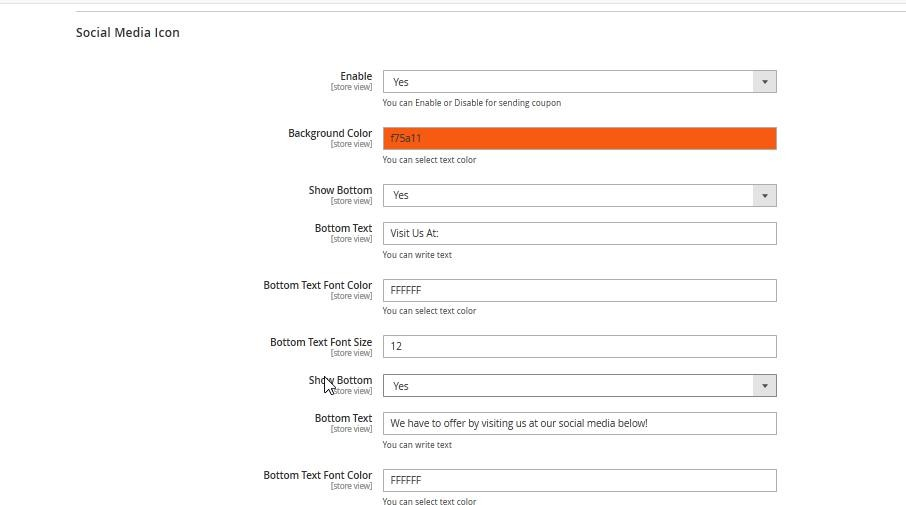Click the Bottom Text Font Color label above Font Size
The image size is (906, 505).
pos(317,285)
